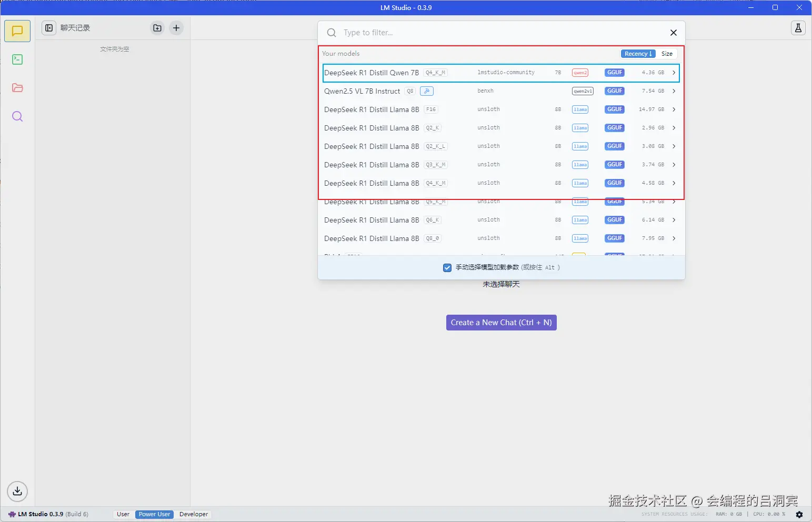This screenshot has width=812, height=522.
Task: Click the qwen2 architecture tag
Action: [580, 73]
